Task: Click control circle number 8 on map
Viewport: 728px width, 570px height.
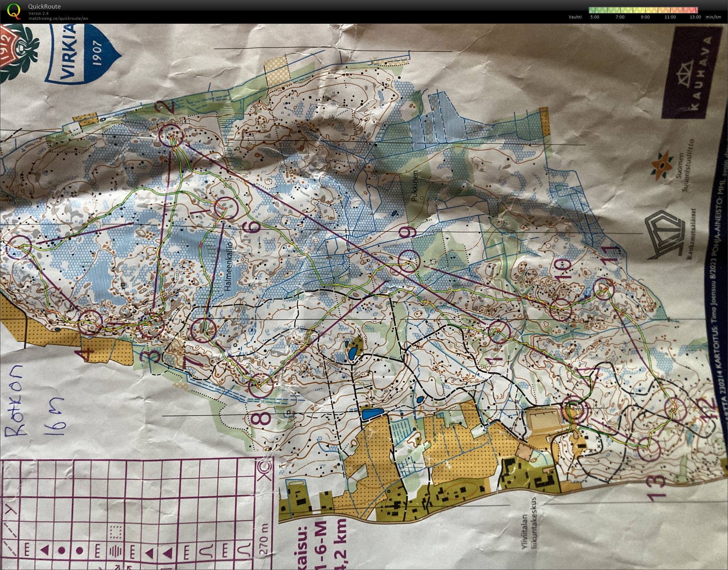Action: (260, 386)
